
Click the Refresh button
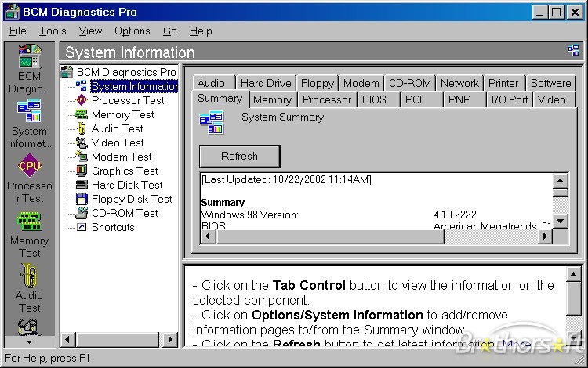coord(240,156)
